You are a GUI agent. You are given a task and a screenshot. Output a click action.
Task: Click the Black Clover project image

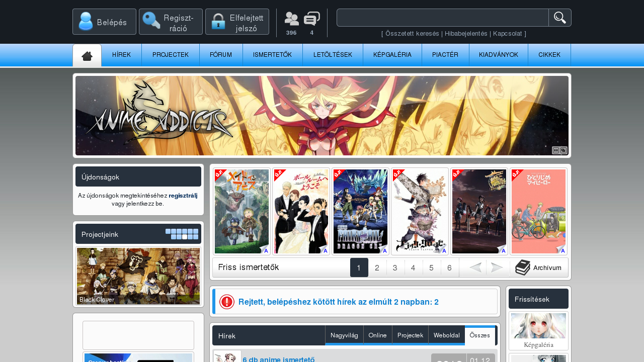[x=138, y=276]
